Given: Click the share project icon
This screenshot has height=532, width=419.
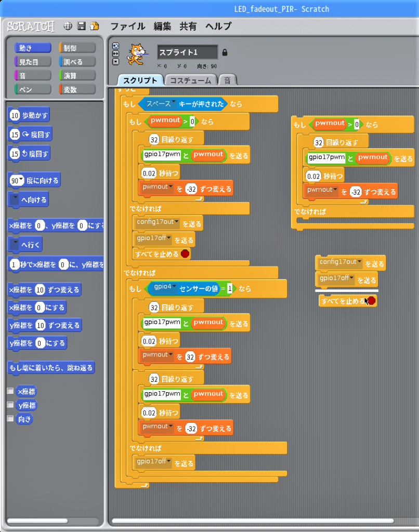Looking at the screenshot, I should [94, 26].
